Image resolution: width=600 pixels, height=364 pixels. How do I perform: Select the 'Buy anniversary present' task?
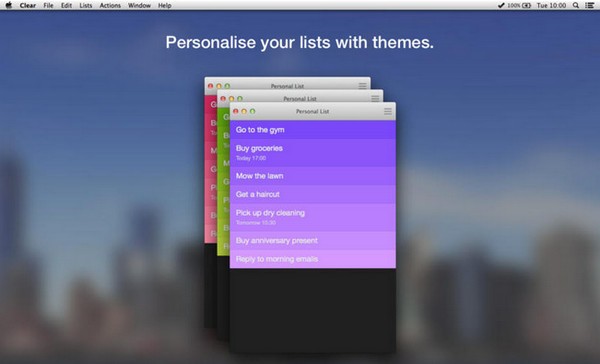click(x=313, y=240)
